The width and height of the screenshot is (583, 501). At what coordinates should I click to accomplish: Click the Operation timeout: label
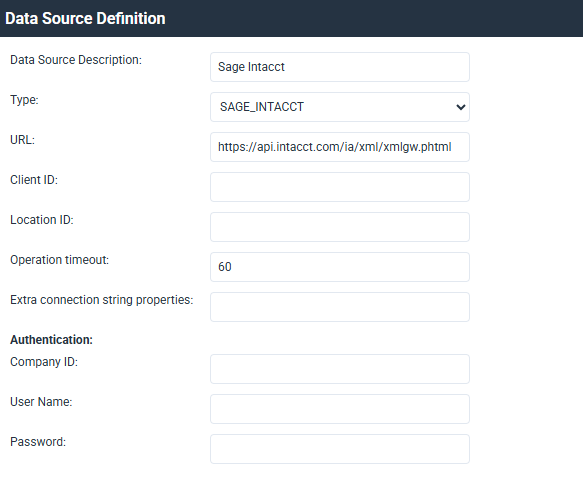[x=59, y=260]
